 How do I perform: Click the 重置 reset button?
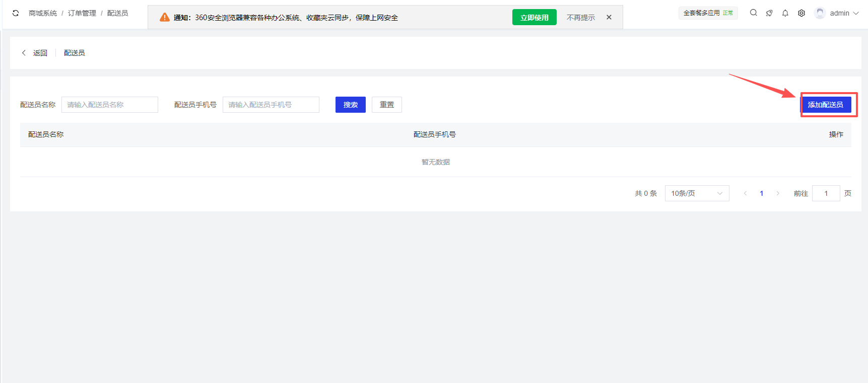point(386,105)
